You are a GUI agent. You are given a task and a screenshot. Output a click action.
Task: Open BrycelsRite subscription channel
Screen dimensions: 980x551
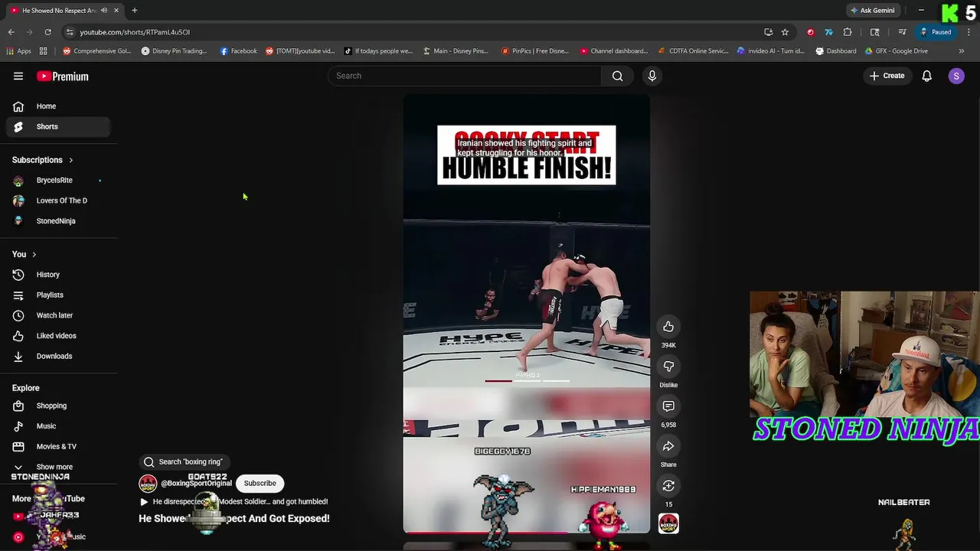[x=58, y=180]
